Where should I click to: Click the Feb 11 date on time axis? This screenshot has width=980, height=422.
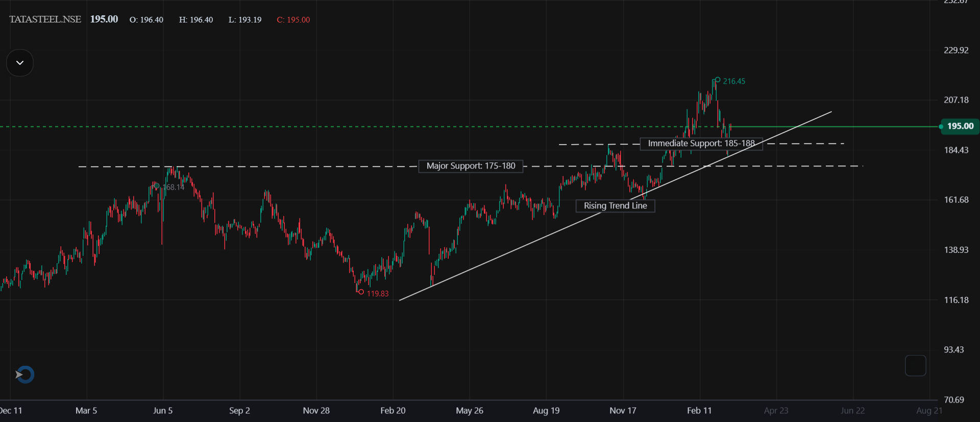699,411
